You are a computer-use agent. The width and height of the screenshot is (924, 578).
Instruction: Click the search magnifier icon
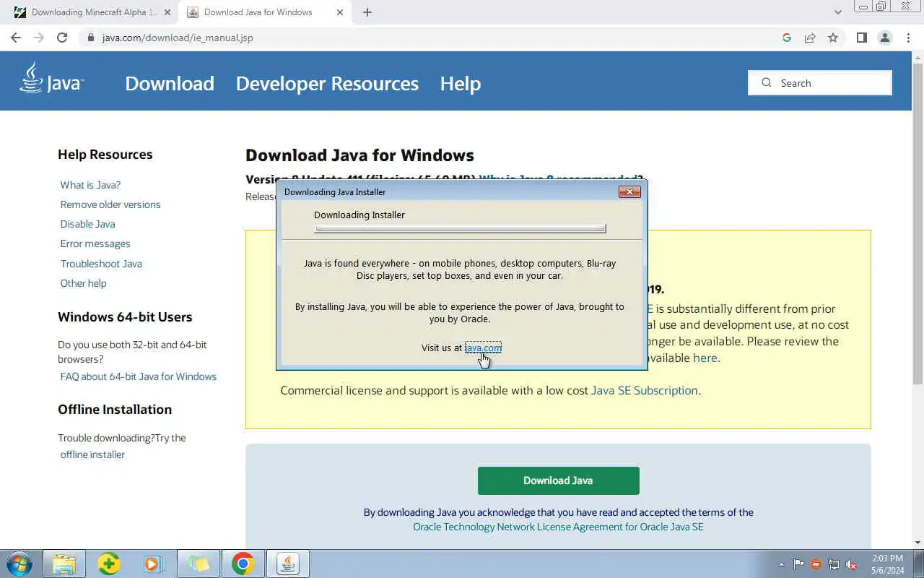(x=767, y=82)
